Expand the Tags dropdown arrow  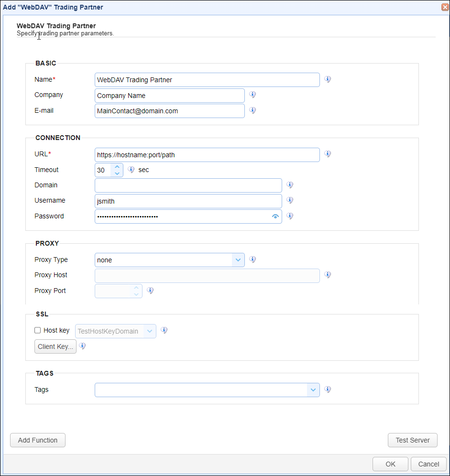pos(313,390)
